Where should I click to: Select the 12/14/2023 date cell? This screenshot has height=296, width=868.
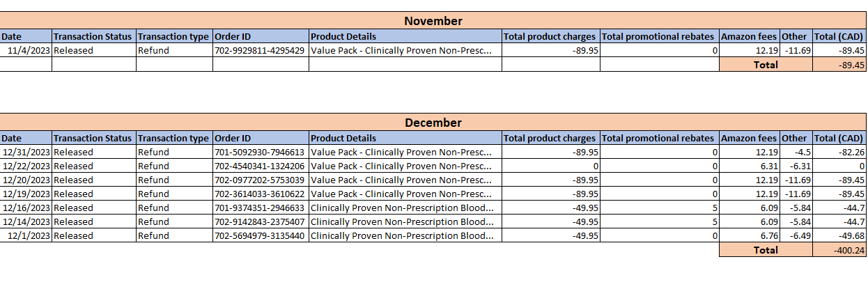tap(26, 221)
